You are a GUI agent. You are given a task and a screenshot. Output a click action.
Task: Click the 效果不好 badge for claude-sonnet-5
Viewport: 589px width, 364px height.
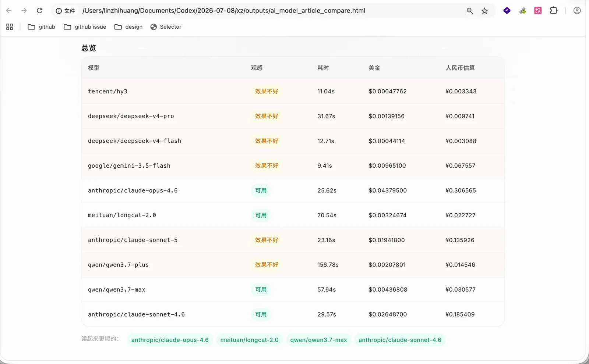[267, 240]
